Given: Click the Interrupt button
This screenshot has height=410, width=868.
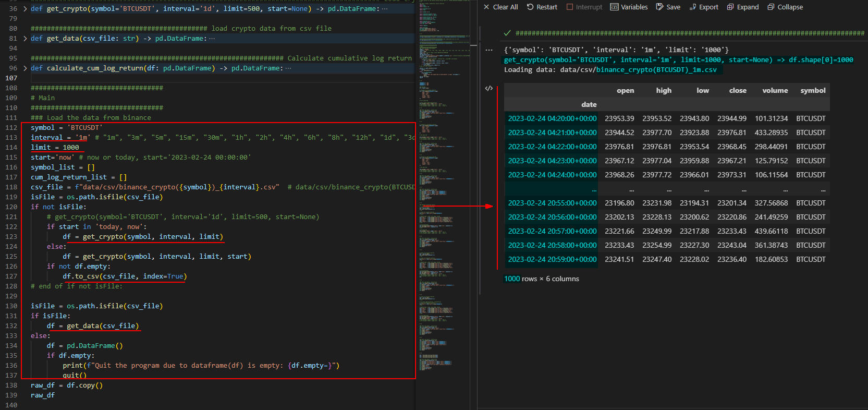Looking at the screenshot, I should [584, 7].
